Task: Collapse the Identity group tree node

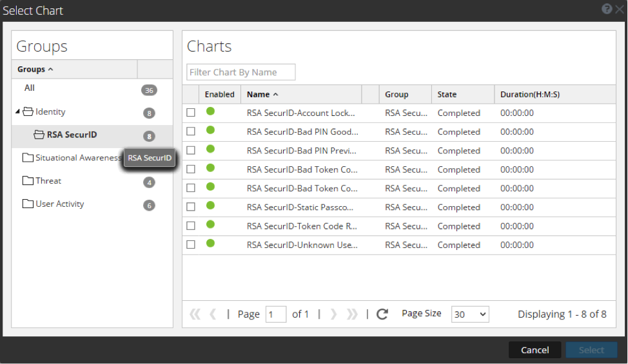Action: (17, 112)
